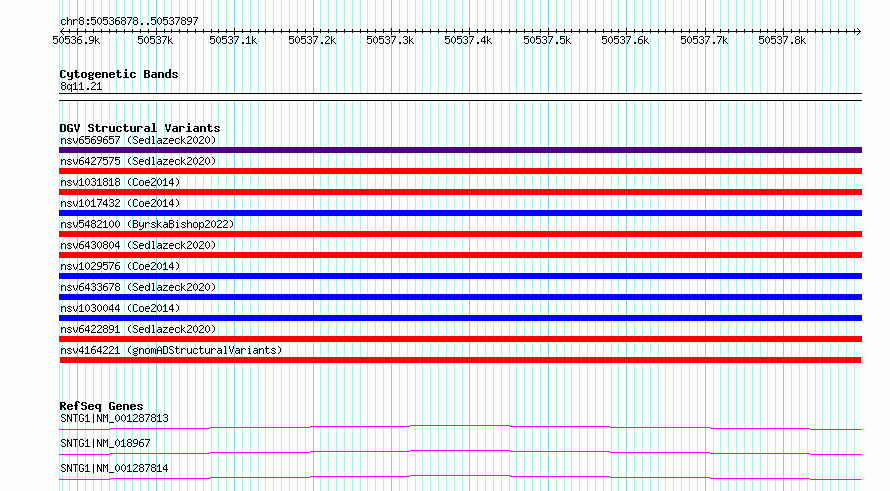This screenshot has height=491, width=890.
Task: Click the 50537.5k ruler tick label
Action: (x=547, y=40)
